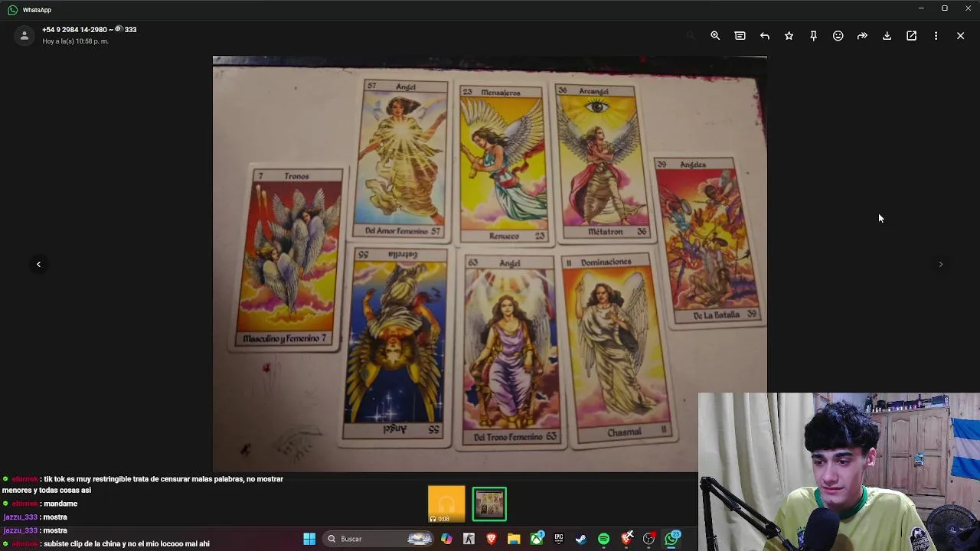This screenshot has width=980, height=551.
Task: Click the main tarot cards photo
Action: (490, 264)
